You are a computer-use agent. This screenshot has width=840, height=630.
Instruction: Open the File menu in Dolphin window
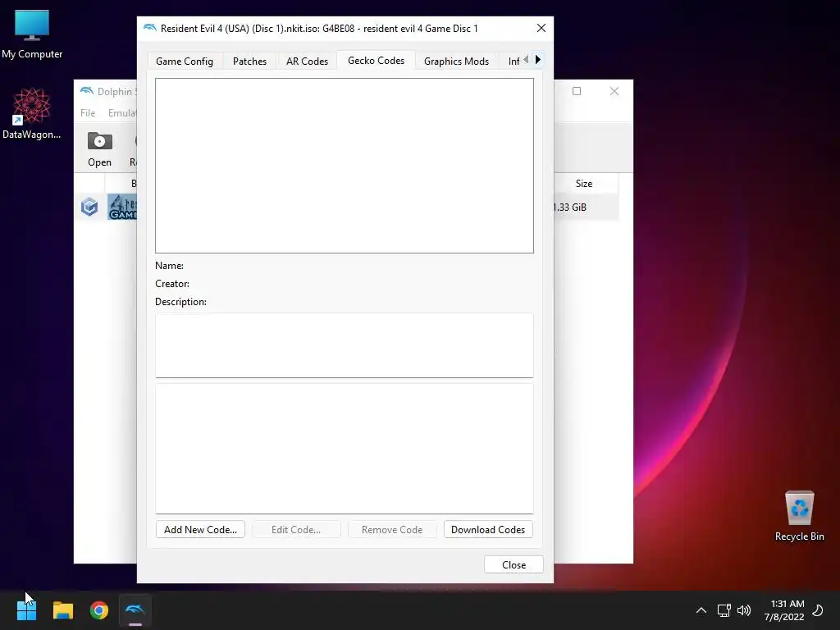[x=88, y=113]
